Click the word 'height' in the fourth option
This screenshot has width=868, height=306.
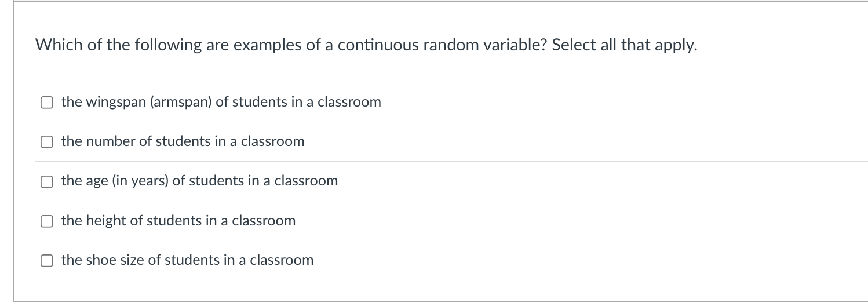pos(105,221)
